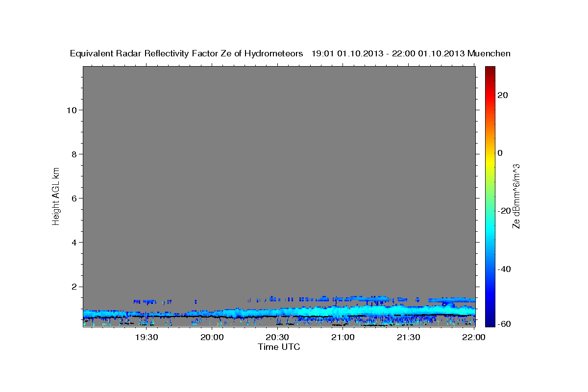The height and width of the screenshot is (392, 588).
Task: Click the 20:00 time tick label
Action: pyautogui.click(x=212, y=337)
